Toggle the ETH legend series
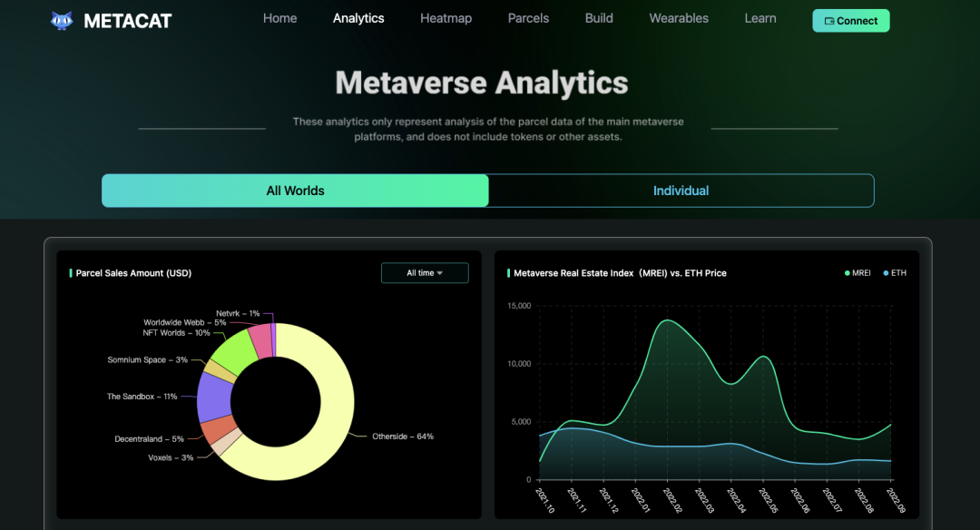This screenshot has width=980, height=530. click(x=895, y=273)
